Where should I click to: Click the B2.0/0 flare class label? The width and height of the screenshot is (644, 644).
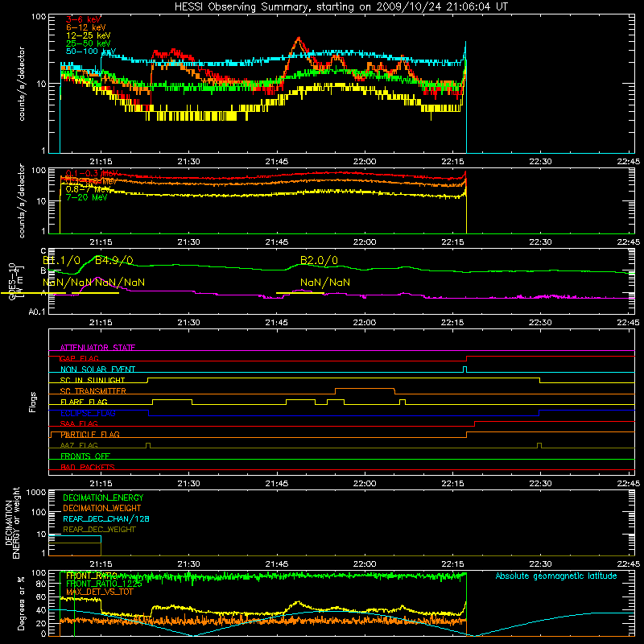(319, 260)
